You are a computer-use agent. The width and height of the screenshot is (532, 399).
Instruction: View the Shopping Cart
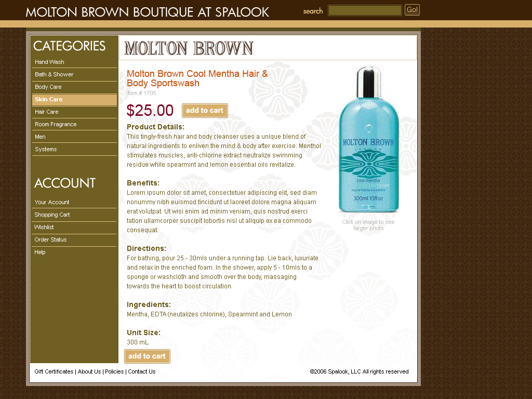[x=52, y=215]
